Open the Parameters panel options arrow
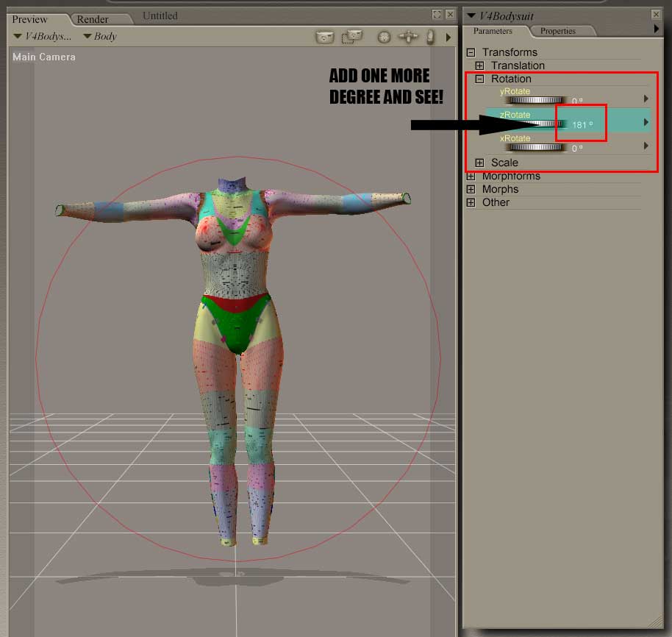Image resolution: width=672 pixels, height=637 pixels. tap(657, 29)
